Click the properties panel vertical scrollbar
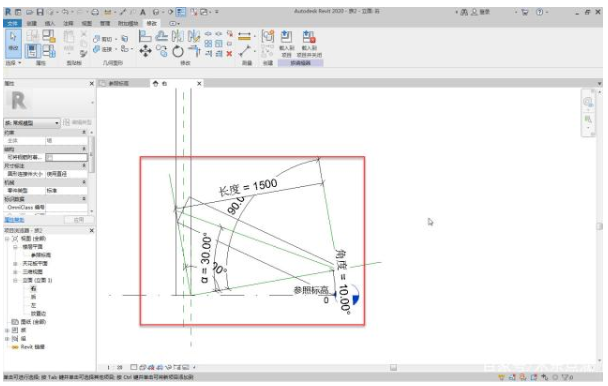 click(92, 154)
